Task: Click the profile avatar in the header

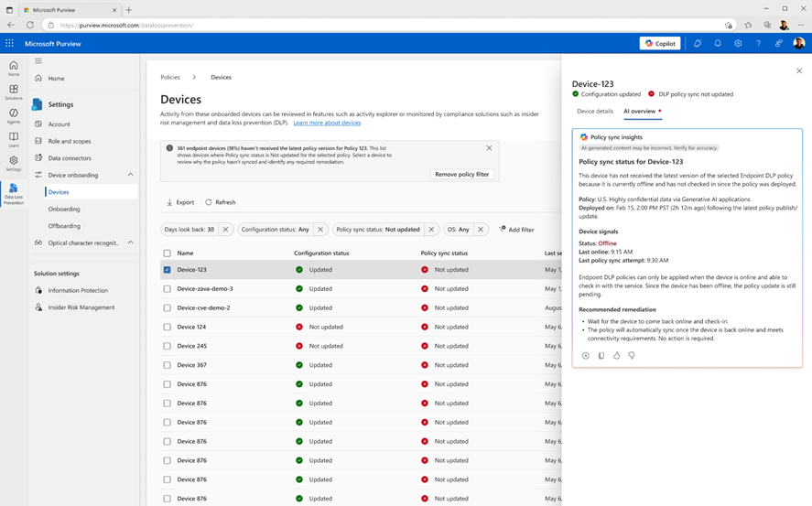Action: (x=799, y=43)
